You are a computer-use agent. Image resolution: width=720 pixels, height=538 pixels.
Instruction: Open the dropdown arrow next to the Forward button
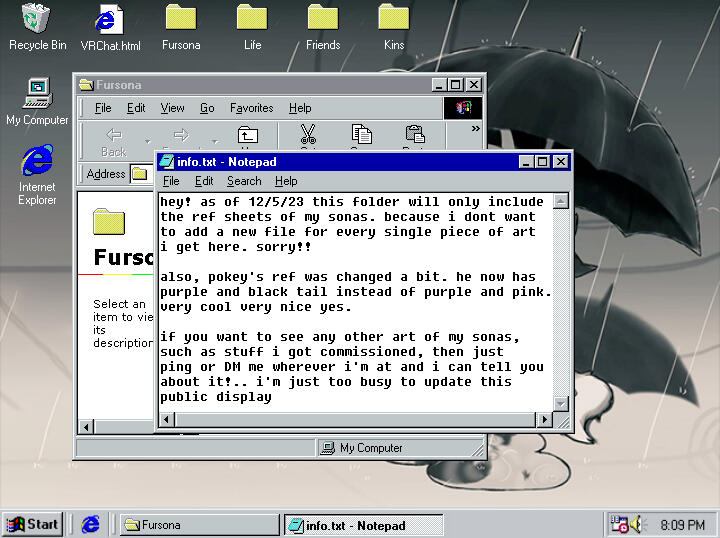tap(214, 141)
